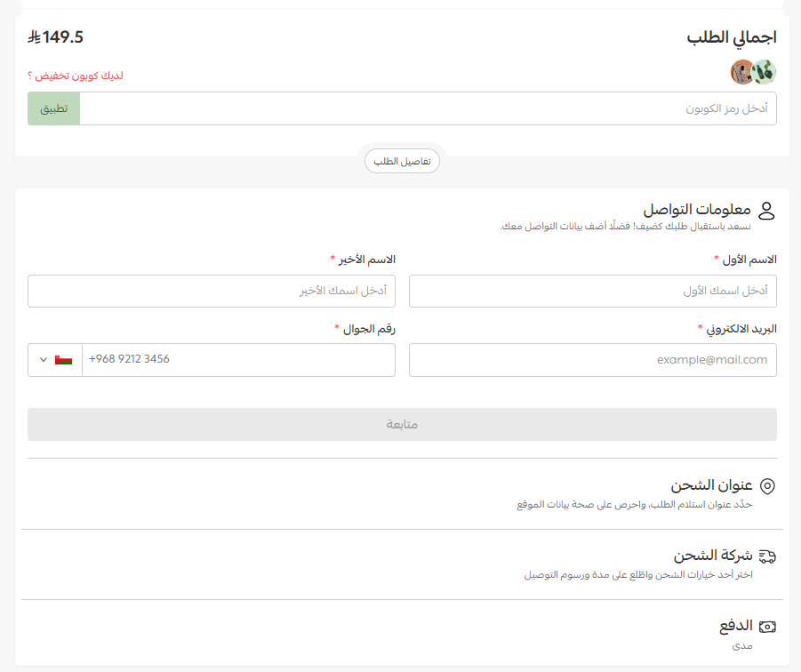The width and height of the screenshot is (801, 672).
Task: Click the contact information person icon
Action: tap(768, 211)
